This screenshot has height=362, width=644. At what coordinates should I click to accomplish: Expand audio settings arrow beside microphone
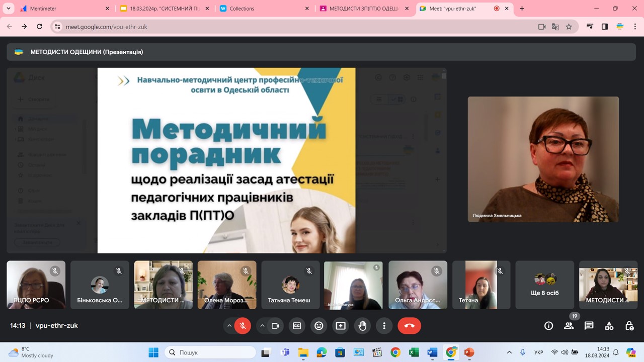(x=229, y=326)
